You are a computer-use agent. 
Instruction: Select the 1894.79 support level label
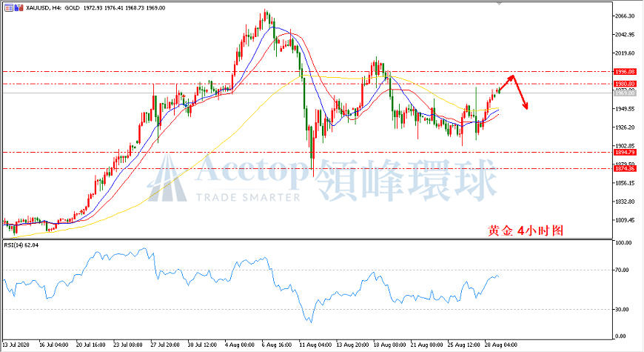coord(625,153)
